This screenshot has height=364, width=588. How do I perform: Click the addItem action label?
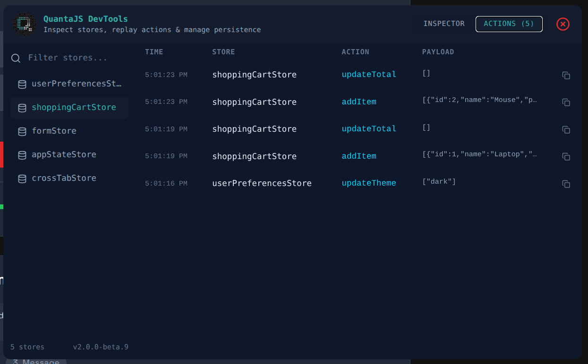click(x=359, y=102)
